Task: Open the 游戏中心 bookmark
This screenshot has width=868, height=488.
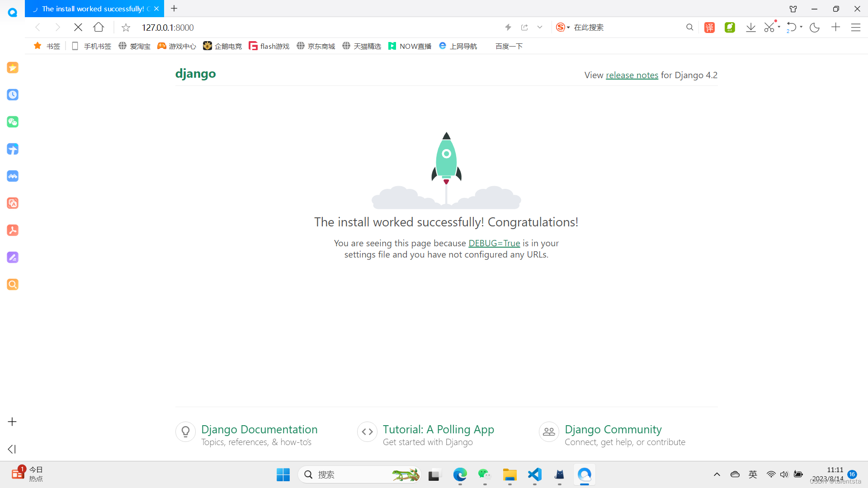Action: [177, 46]
